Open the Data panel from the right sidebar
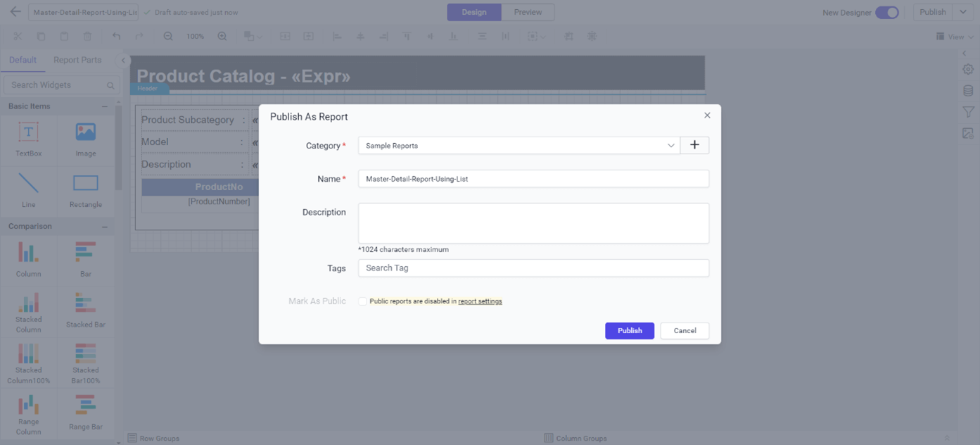Image resolution: width=980 pixels, height=445 pixels. pyautogui.click(x=967, y=90)
